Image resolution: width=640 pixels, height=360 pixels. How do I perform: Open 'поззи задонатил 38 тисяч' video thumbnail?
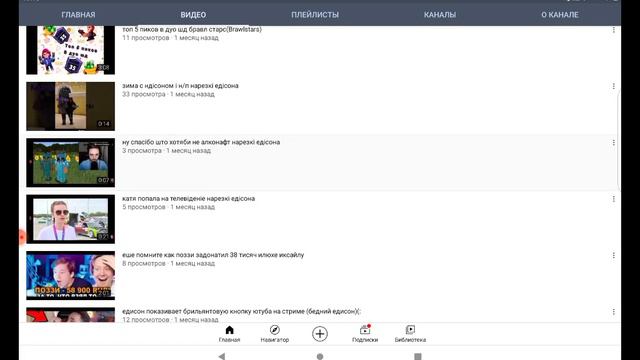[x=71, y=276]
